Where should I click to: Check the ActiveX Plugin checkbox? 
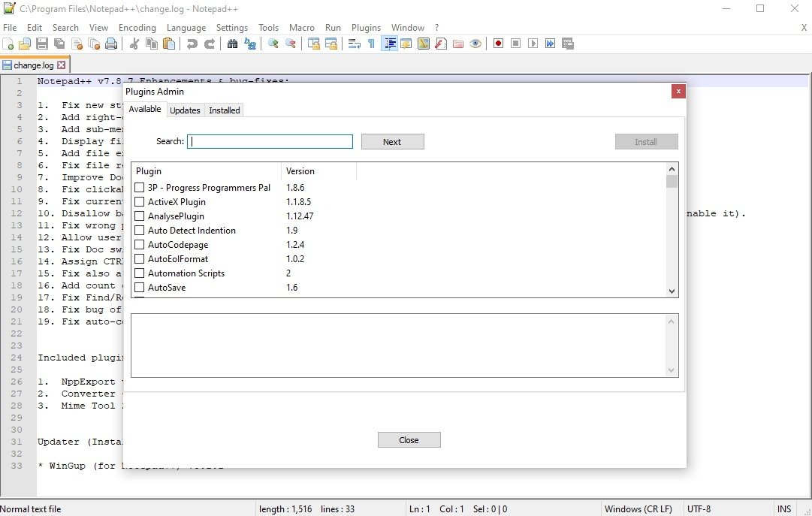[x=139, y=201]
